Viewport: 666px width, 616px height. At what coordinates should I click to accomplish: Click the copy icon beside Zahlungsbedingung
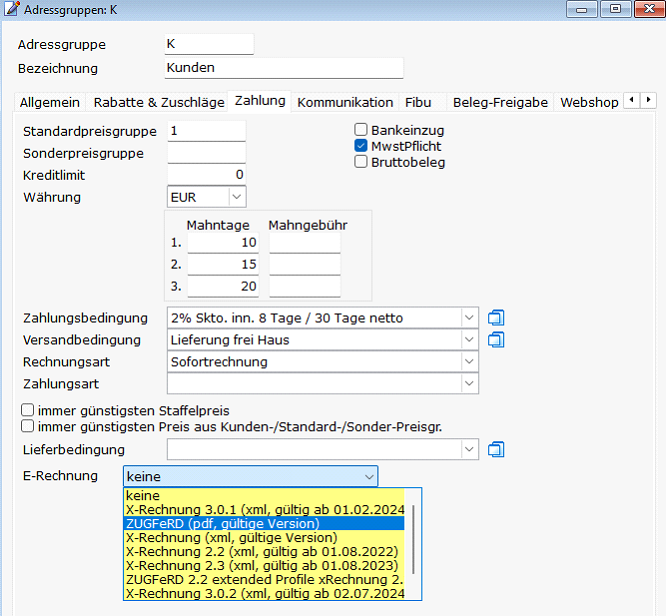pyautogui.click(x=496, y=318)
